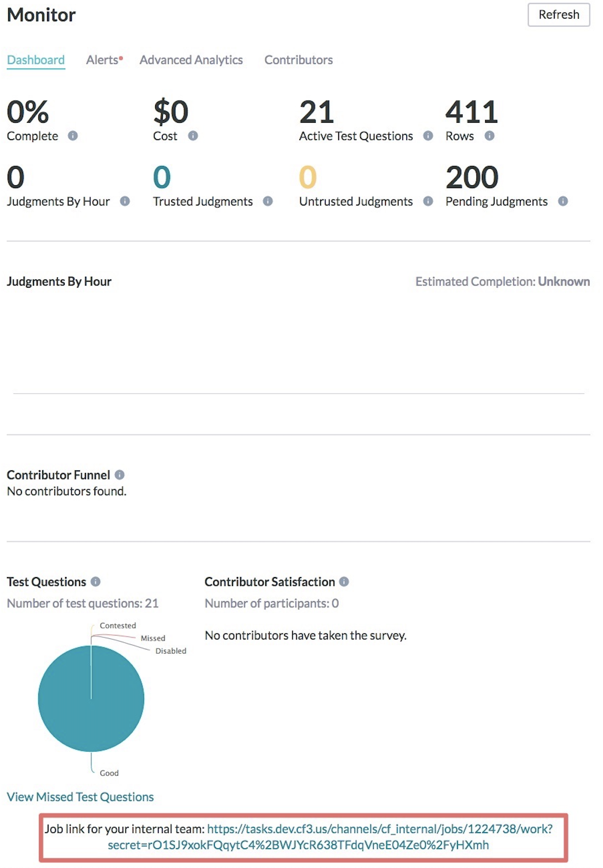Open View Missed Test Questions
Screen dimensions: 603x868
click(x=80, y=797)
